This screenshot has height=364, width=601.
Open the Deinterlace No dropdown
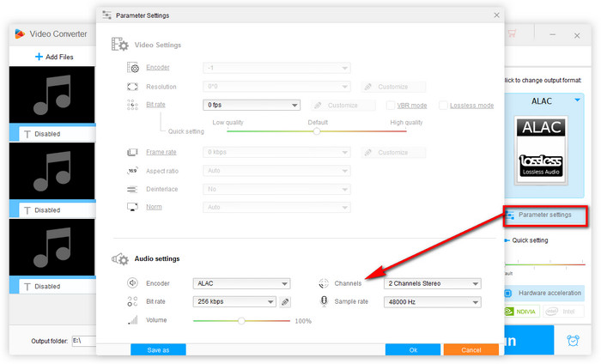click(276, 189)
